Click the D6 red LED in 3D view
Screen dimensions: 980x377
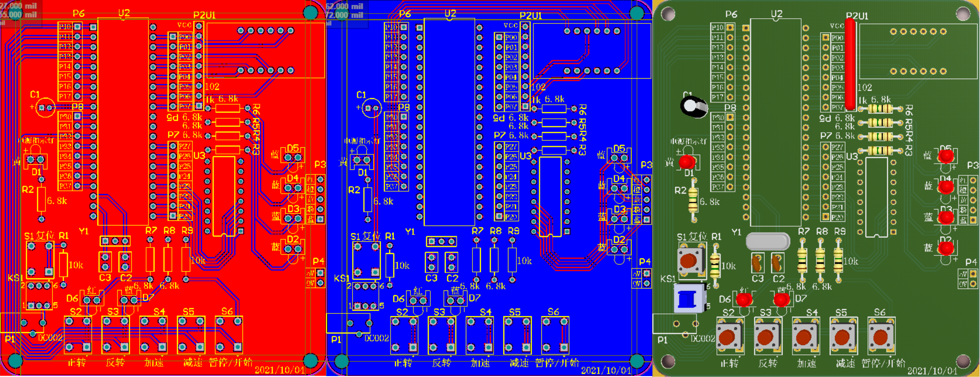(x=744, y=299)
